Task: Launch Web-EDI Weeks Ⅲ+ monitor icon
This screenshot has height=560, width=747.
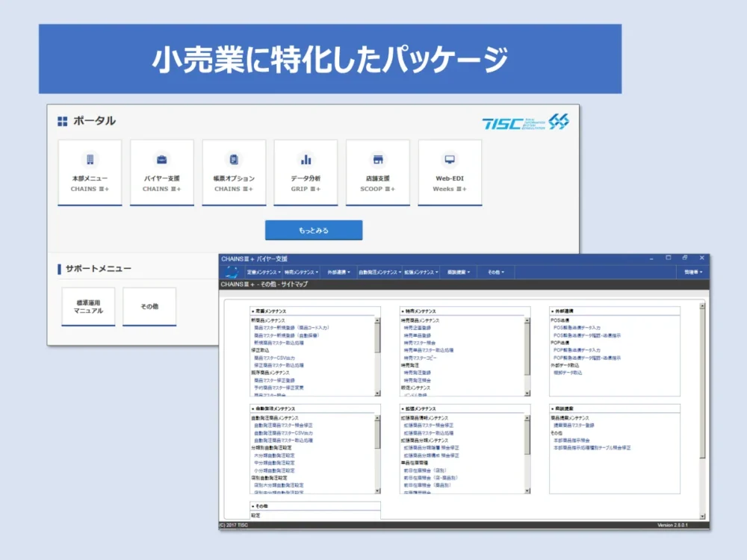Action: click(x=449, y=172)
